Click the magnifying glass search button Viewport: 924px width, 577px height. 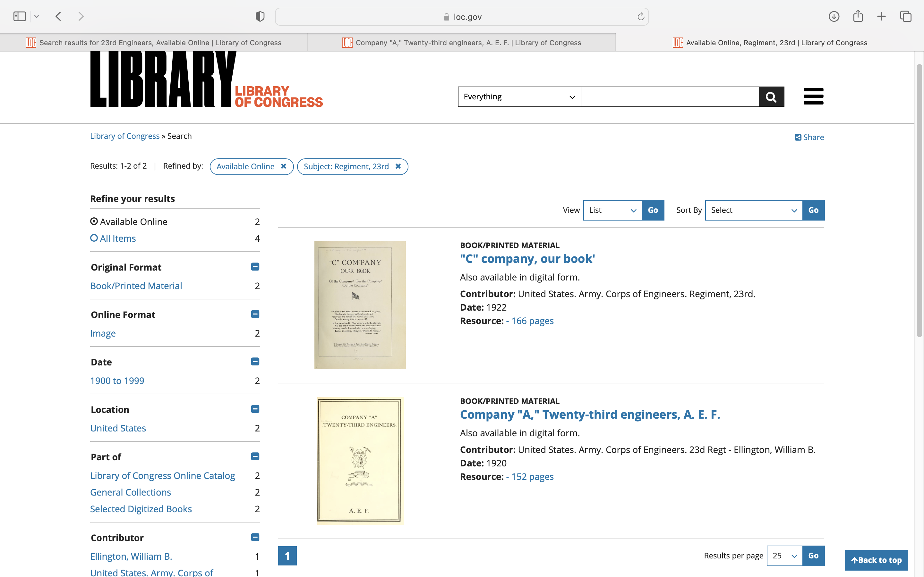point(771,97)
